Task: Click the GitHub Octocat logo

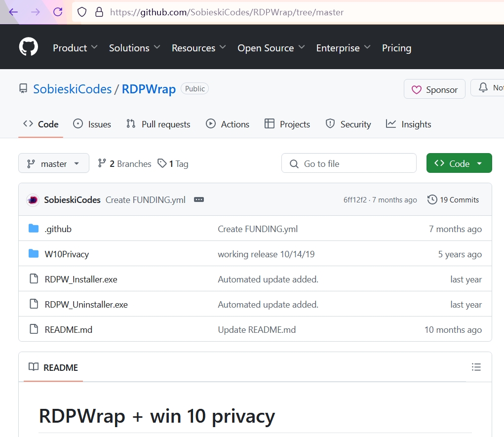Action: coord(29,47)
